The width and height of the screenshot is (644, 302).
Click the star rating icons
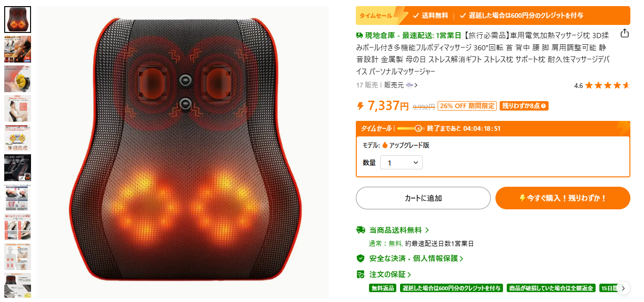coord(607,86)
